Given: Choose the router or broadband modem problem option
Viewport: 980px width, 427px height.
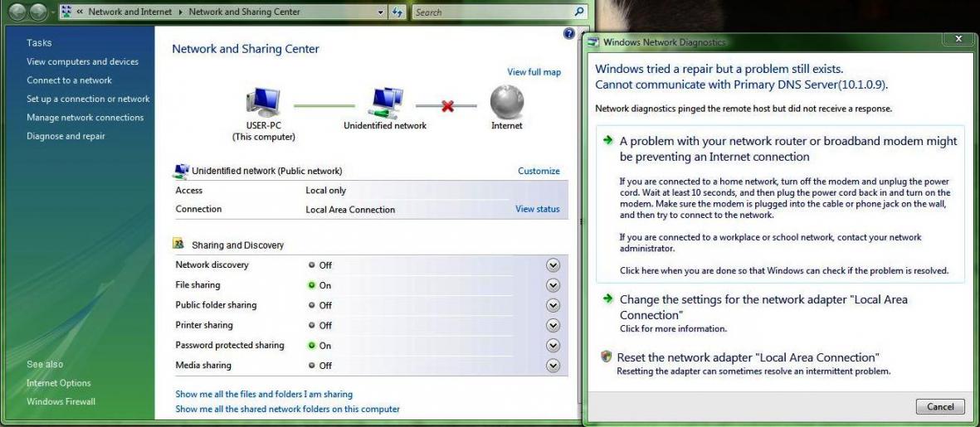Looking at the screenshot, I should [x=780, y=204].
